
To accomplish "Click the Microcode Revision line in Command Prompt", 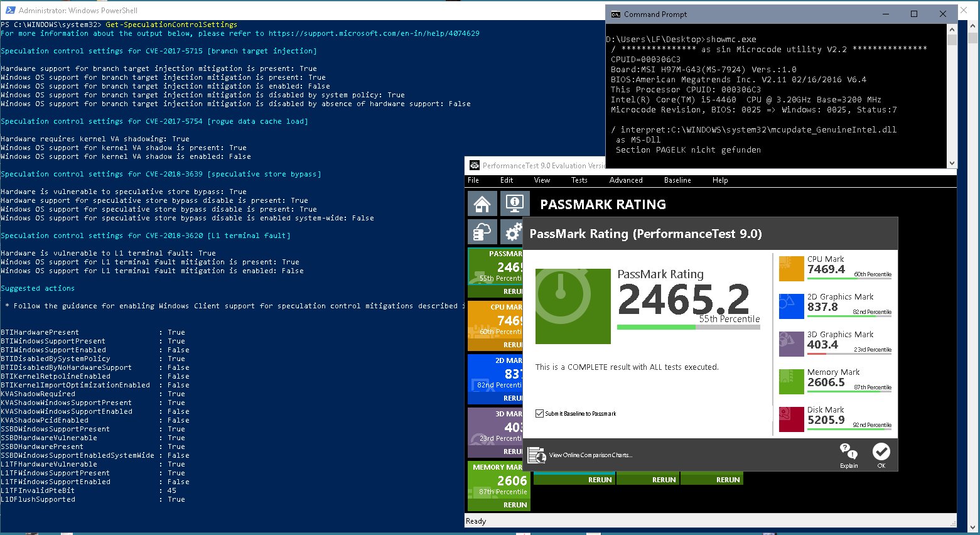I will tap(754, 109).
